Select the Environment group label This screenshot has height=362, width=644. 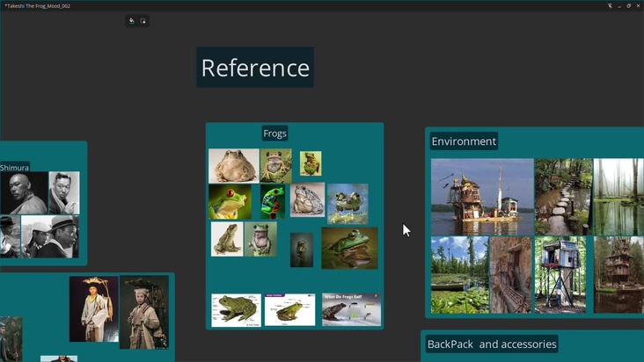pos(464,141)
